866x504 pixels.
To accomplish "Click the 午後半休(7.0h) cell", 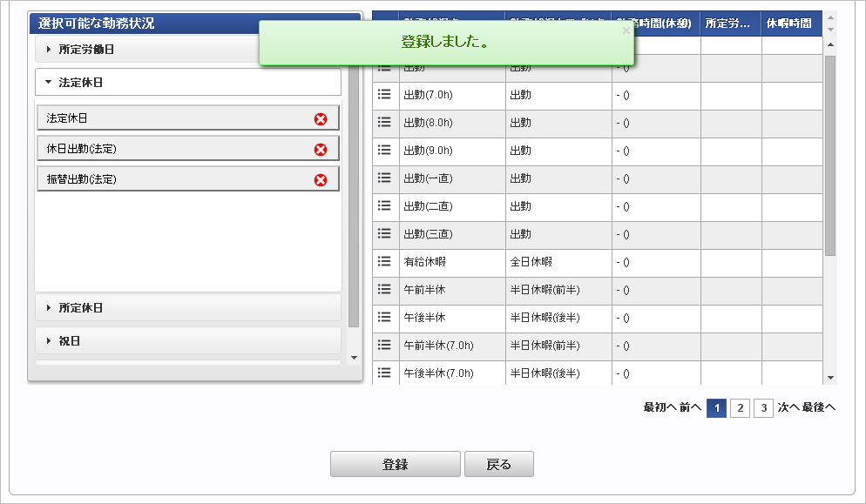I will [x=452, y=373].
